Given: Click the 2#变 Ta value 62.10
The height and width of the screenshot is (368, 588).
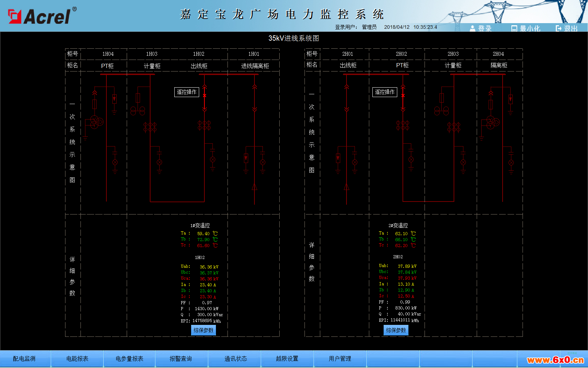Looking at the screenshot, I should [x=401, y=233].
